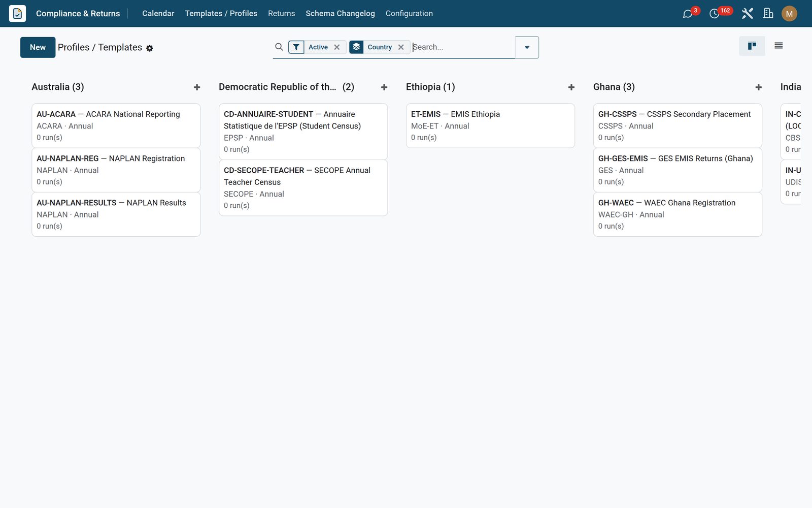Click the New button
The image size is (812, 508).
(38, 47)
